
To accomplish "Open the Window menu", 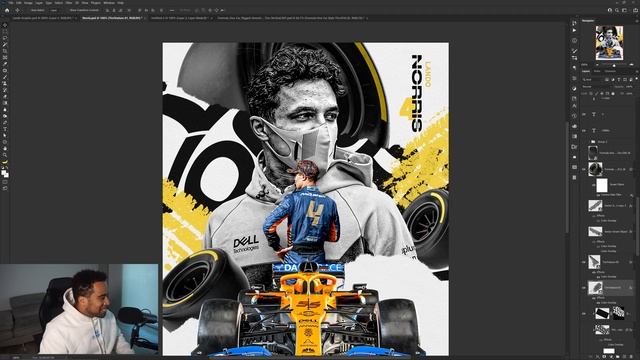I will tap(109, 3).
